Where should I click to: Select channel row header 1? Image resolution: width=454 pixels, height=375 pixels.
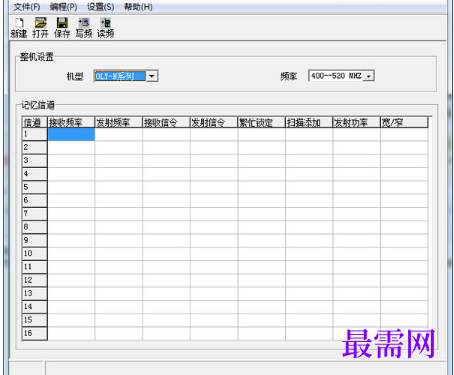(35, 134)
